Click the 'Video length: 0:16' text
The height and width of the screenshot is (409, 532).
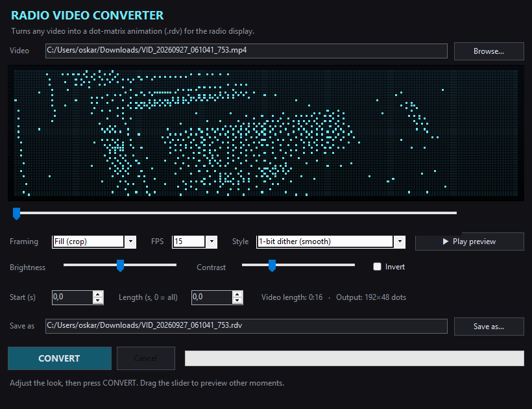(292, 297)
